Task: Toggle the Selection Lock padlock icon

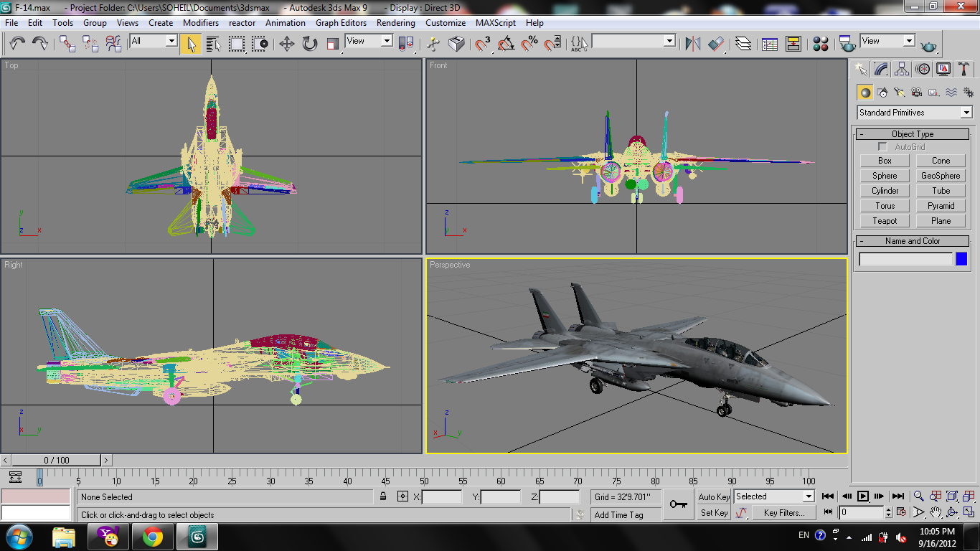Action: 384,496
